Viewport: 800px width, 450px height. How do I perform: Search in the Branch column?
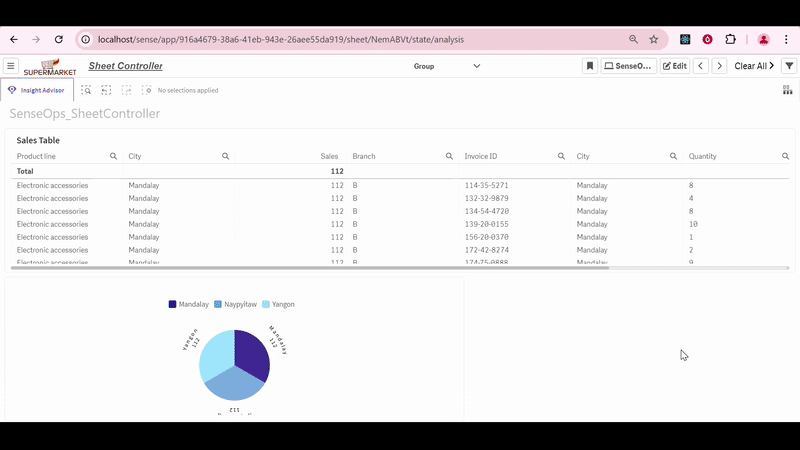449,156
